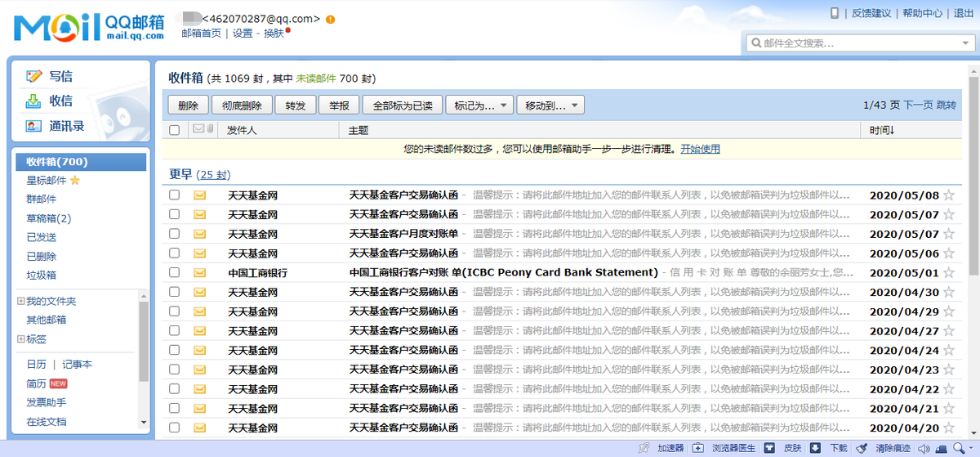The height and width of the screenshot is (457, 980).
Task: Check the 2020/04/30 email checkbox
Action: pyautogui.click(x=174, y=292)
